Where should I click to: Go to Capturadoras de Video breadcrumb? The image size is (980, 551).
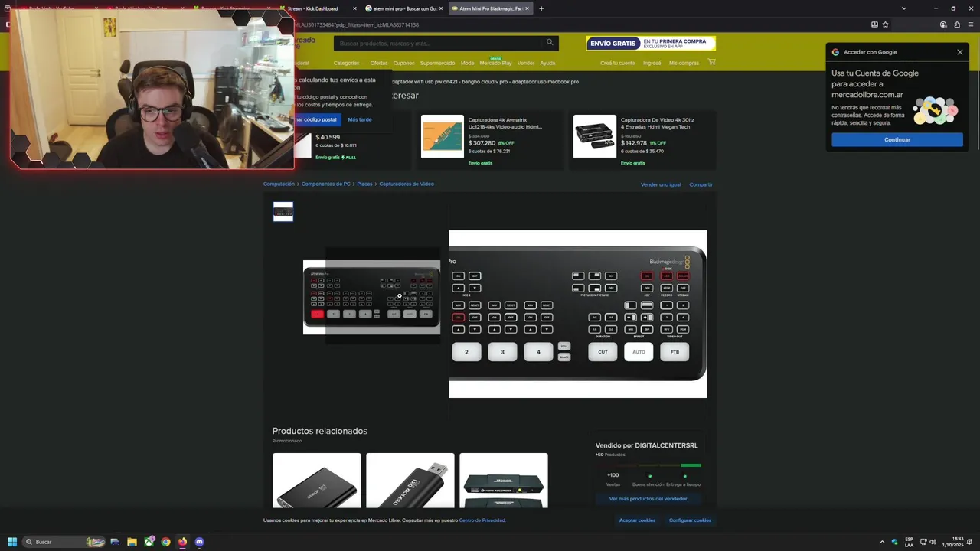click(x=407, y=184)
